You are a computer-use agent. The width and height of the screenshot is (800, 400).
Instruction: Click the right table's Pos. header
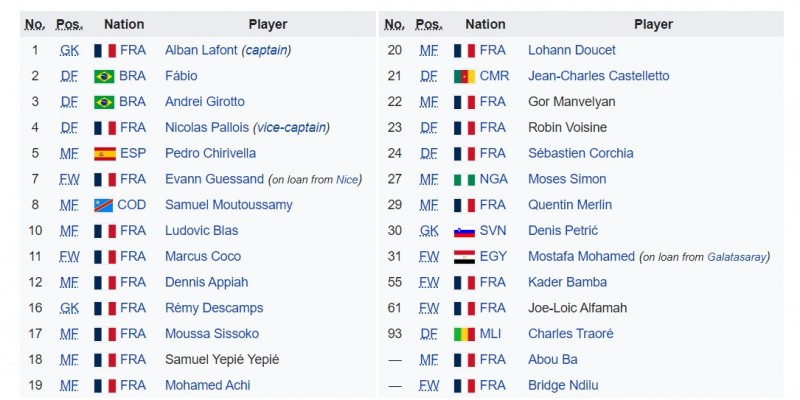[429, 24]
